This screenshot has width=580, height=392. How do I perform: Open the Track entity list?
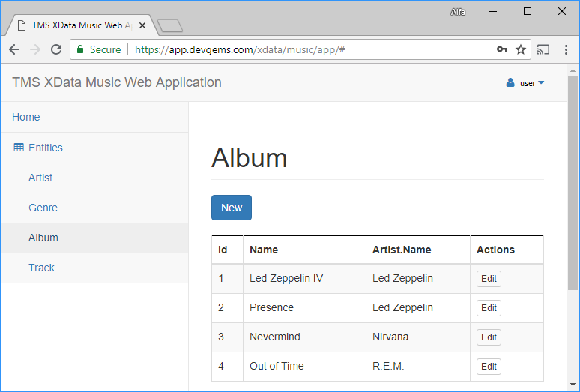(41, 268)
